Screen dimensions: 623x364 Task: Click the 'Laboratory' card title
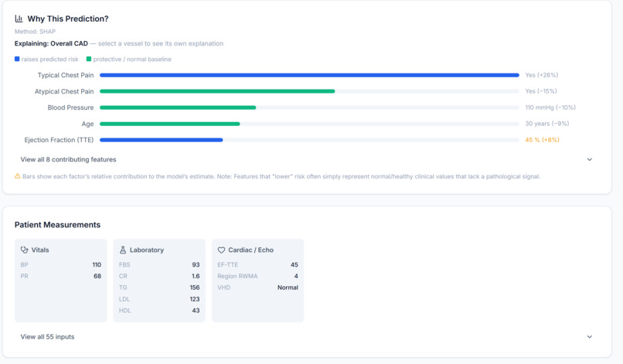(x=147, y=250)
